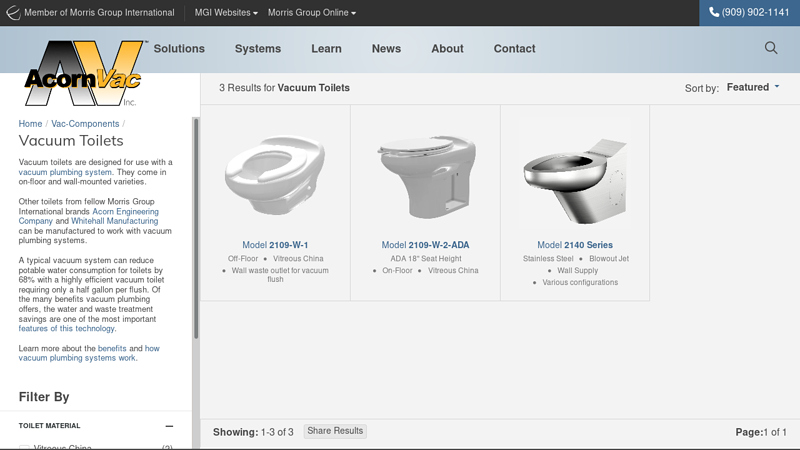
Task: Open Model 2109-W-1 product link
Action: (275, 245)
